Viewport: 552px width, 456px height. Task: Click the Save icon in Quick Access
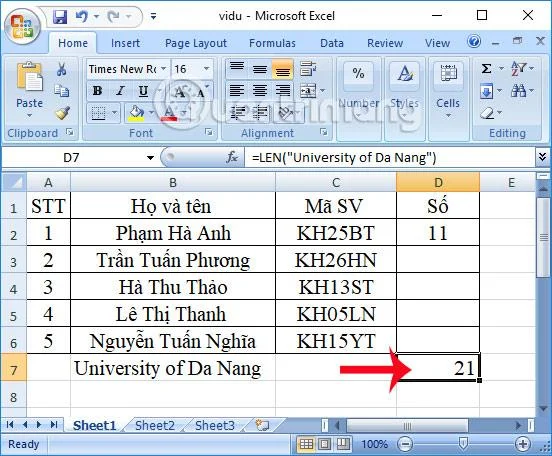point(60,17)
